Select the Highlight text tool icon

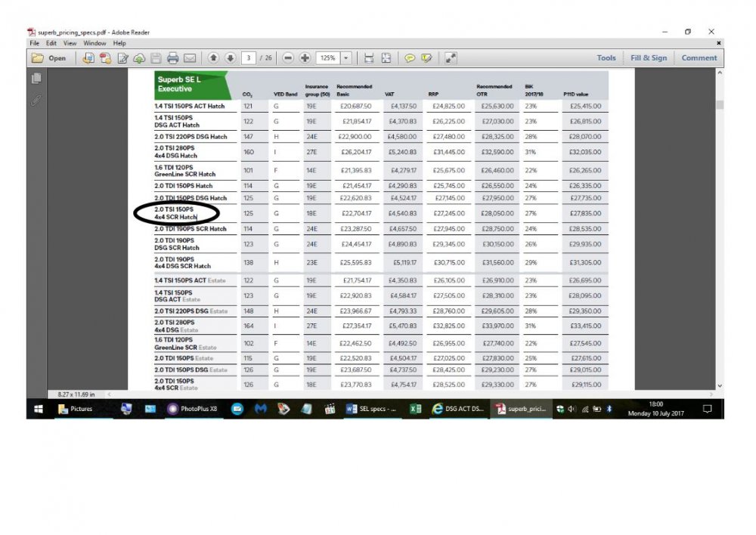426,58
